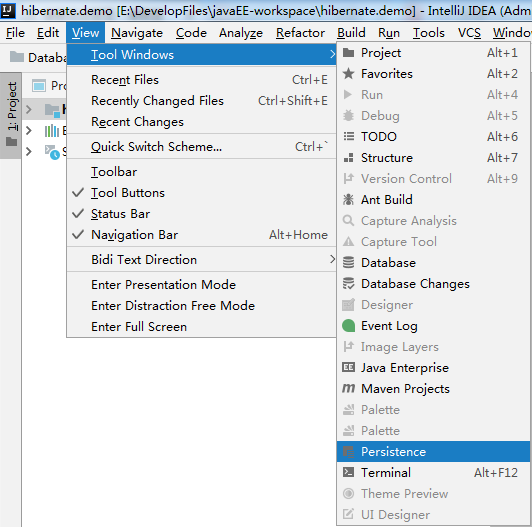
Task: Click the Capture Tool triangle icon
Action: tap(348, 242)
